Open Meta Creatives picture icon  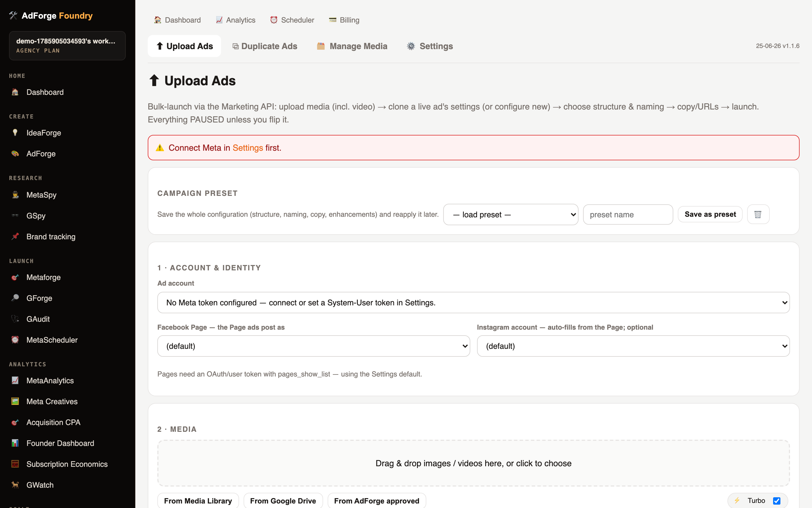(15, 401)
